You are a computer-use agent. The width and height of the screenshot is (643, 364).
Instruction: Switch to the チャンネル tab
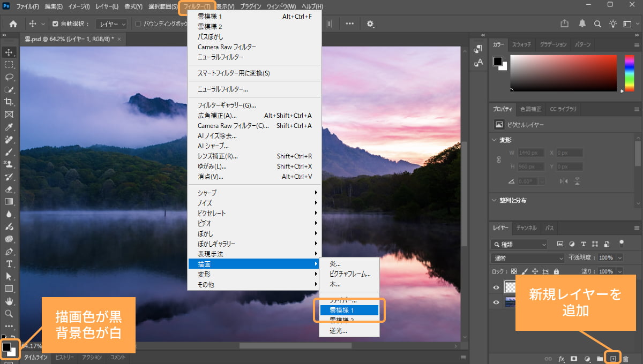pyautogui.click(x=526, y=228)
